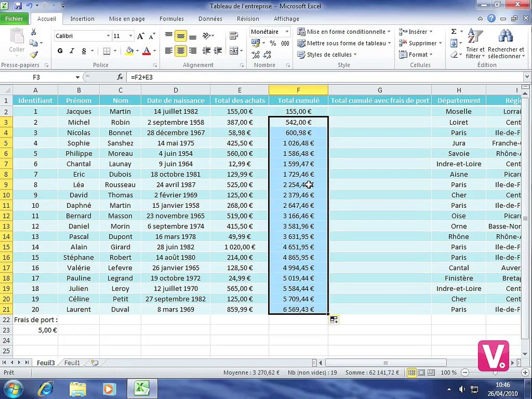Switch to Page Layout view button

pos(421,372)
